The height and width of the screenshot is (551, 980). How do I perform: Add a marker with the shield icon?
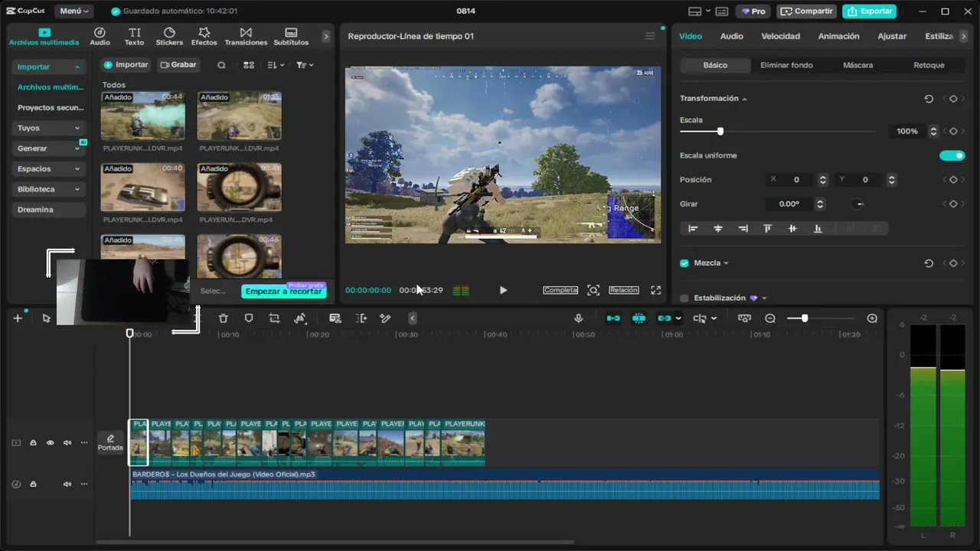click(249, 318)
